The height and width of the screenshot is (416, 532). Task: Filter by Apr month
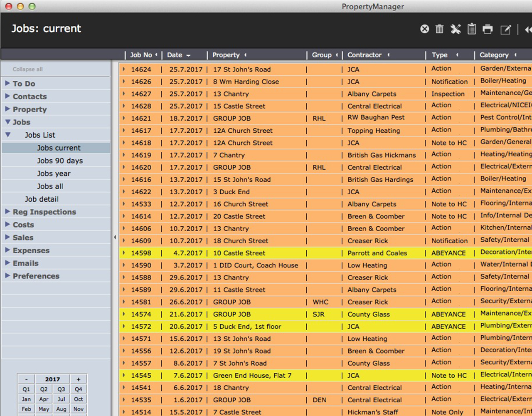tap(44, 399)
